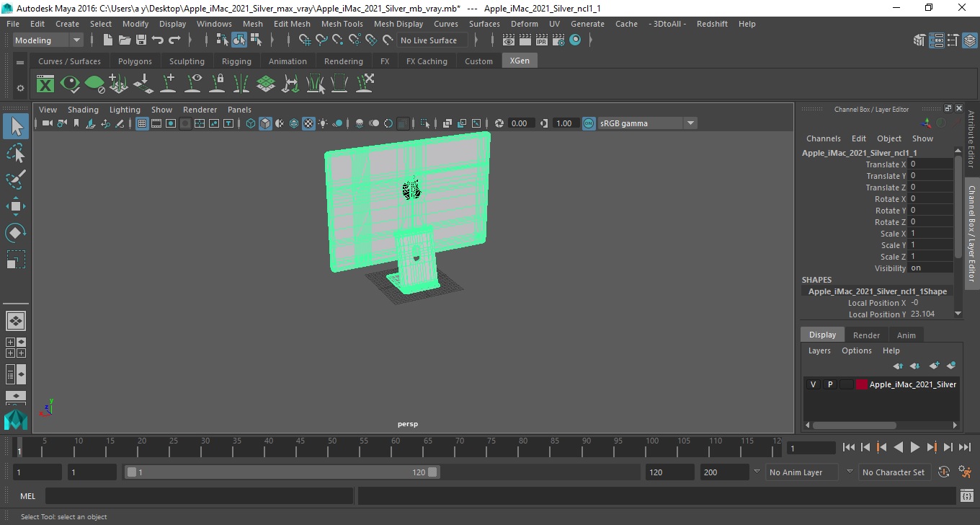The width and height of the screenshot is (980, 525).
Task: Switch to the Render layer tab
Action: pyautogui.click(x=866, y=335)
